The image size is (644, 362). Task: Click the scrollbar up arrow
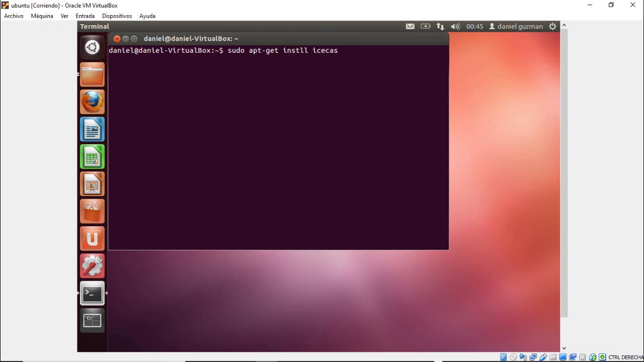pyautogui.click(x=564, y=25)
